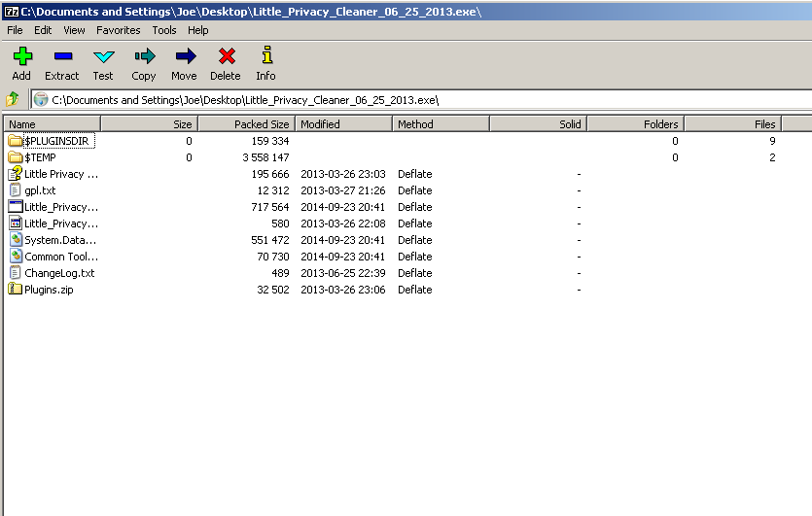This screenshot has height=516, width=812.
Task: Open the File menu
Action: click(15, 30)
